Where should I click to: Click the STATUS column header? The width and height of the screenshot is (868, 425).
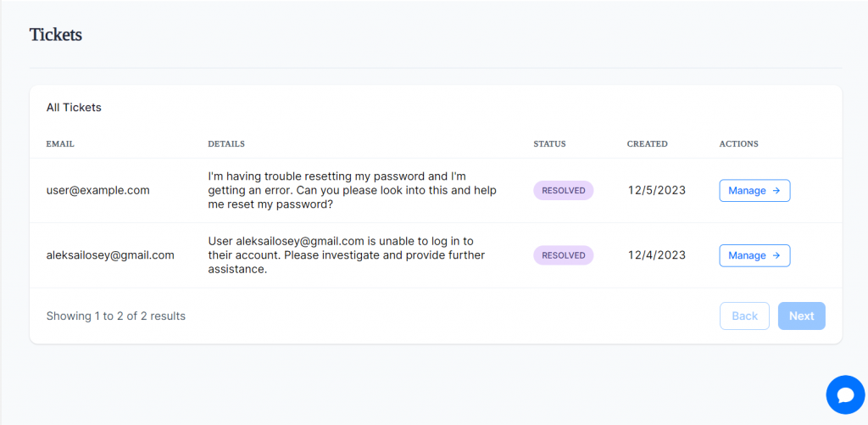[549, 144]
